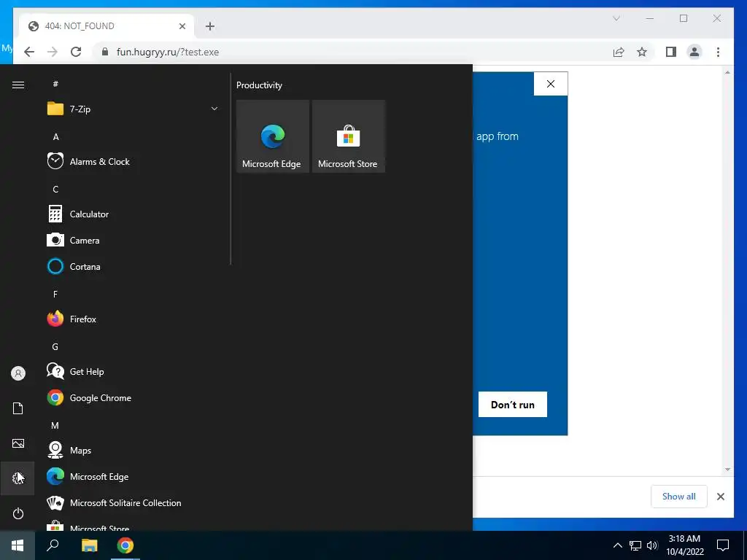Click the clock and date in taskbar
Screen dimensions: 747x560
click(684, 545)
